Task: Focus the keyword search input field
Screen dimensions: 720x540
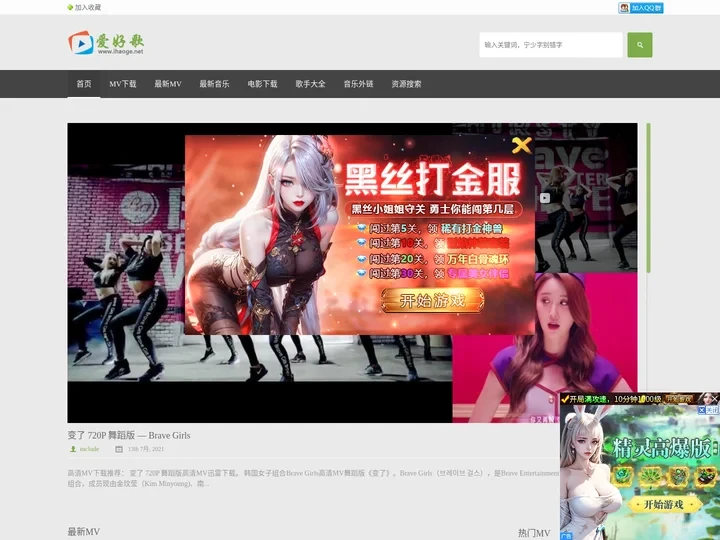Action: click(x=551, y=45)
